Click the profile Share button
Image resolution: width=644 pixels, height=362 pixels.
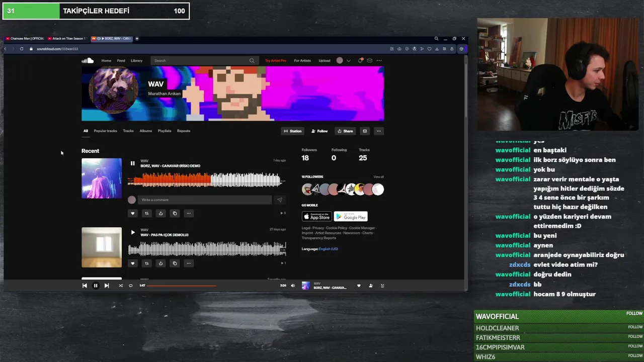(345, 131)
